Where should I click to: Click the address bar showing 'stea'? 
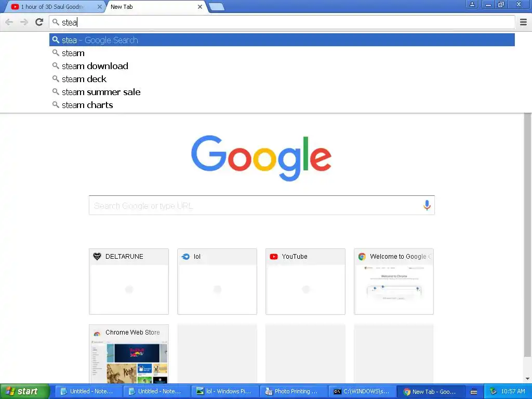coord(282,22)
